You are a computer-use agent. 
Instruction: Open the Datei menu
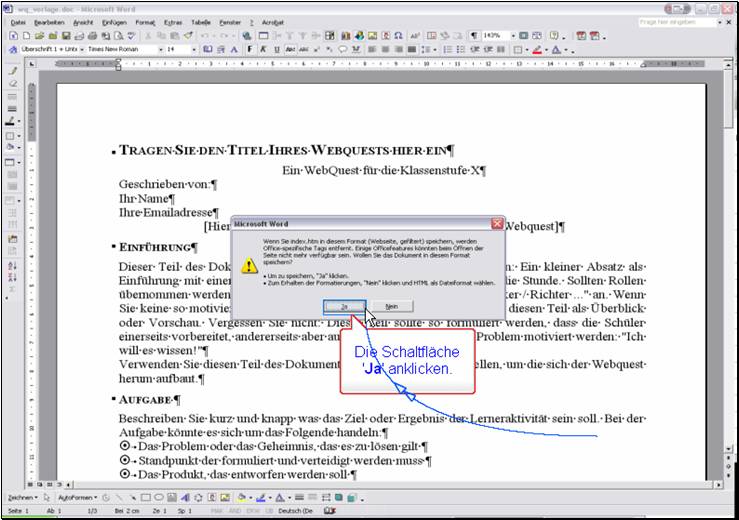coord(18,21)
